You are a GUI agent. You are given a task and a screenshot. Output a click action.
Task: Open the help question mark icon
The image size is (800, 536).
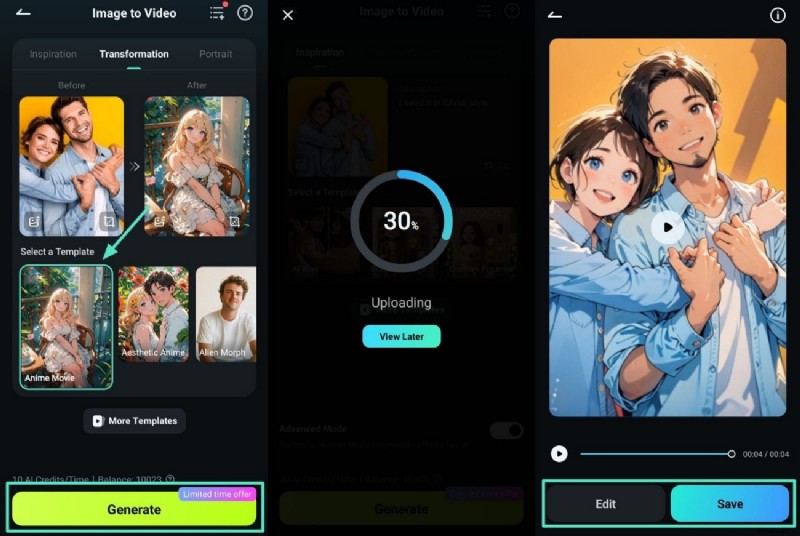point(245,13)
